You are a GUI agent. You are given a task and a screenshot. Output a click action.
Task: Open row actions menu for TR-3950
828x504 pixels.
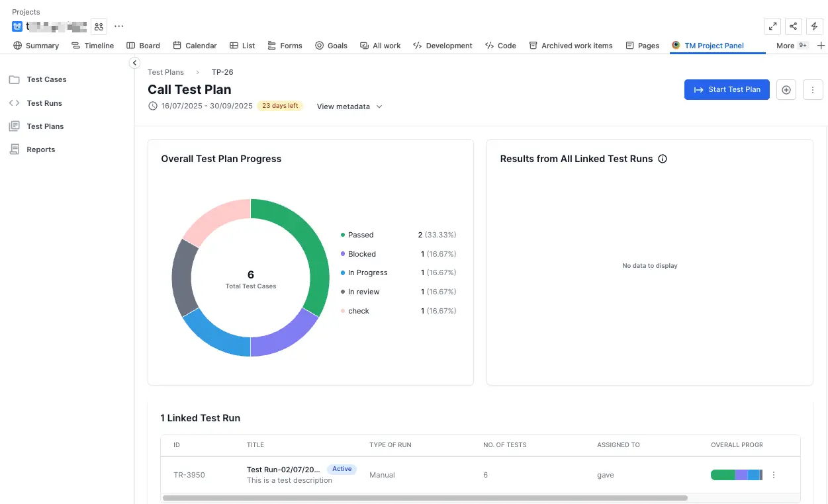774,475
